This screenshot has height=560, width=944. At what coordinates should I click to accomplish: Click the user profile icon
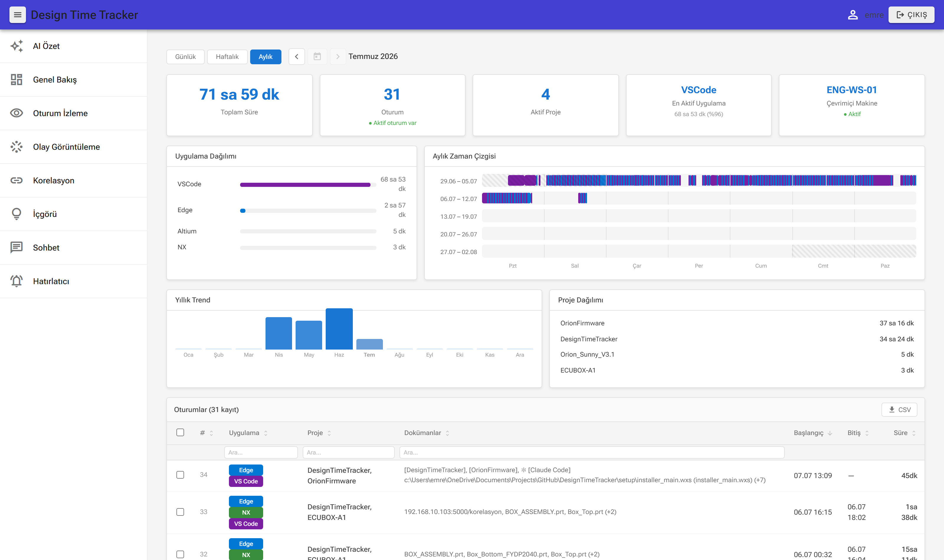pyautogui.click(x=853, y=15)
